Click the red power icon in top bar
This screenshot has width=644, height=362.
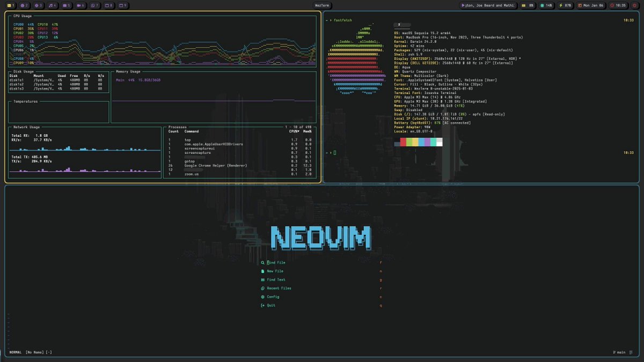635,5
